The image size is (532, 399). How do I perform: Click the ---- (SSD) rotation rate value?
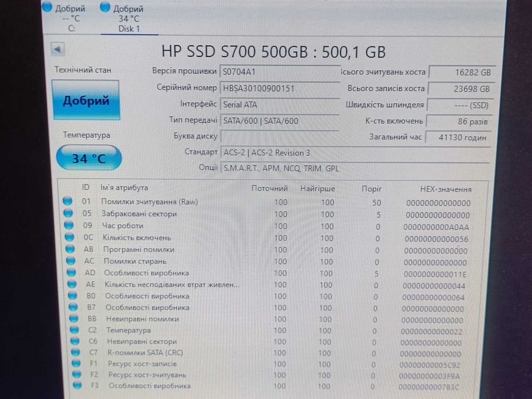460,105
